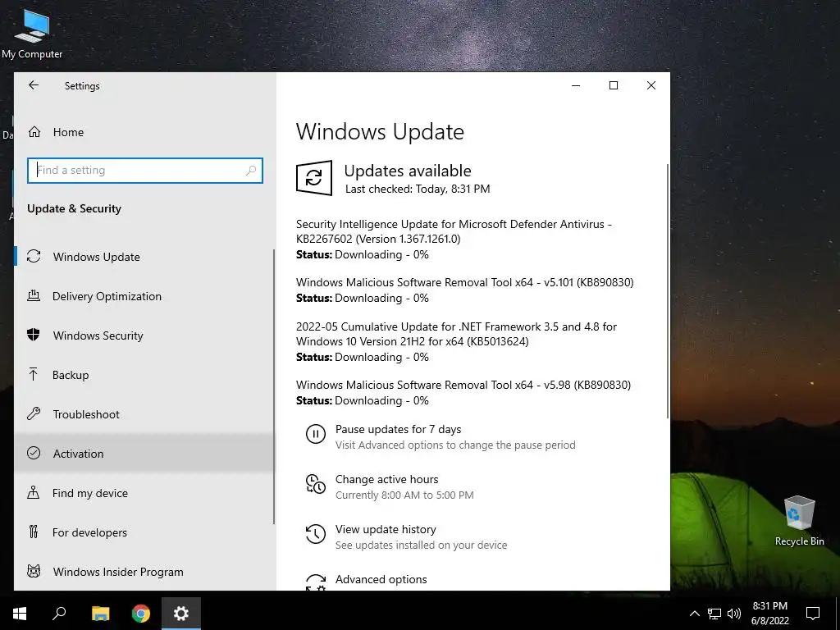Minimize the Settings window
Screen dimensions: 840x630
point(576,85)
